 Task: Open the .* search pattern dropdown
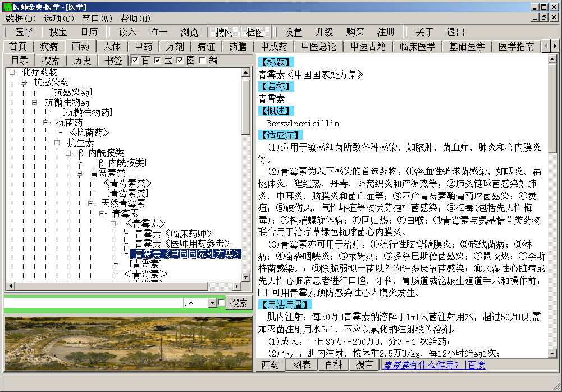[212, 303]
